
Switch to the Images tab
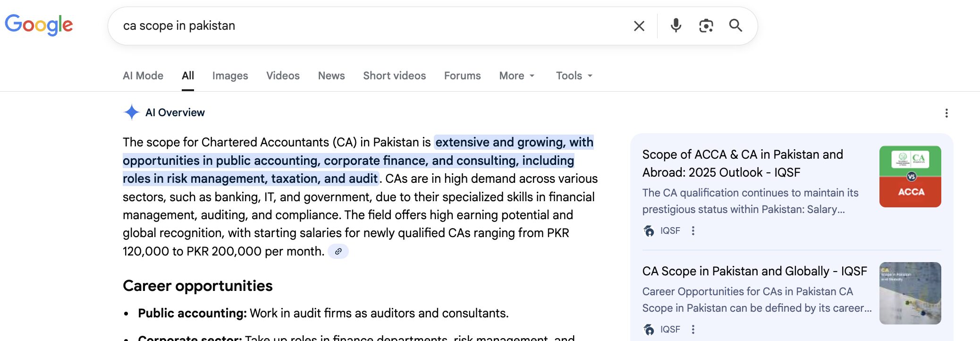pos(230,76)
